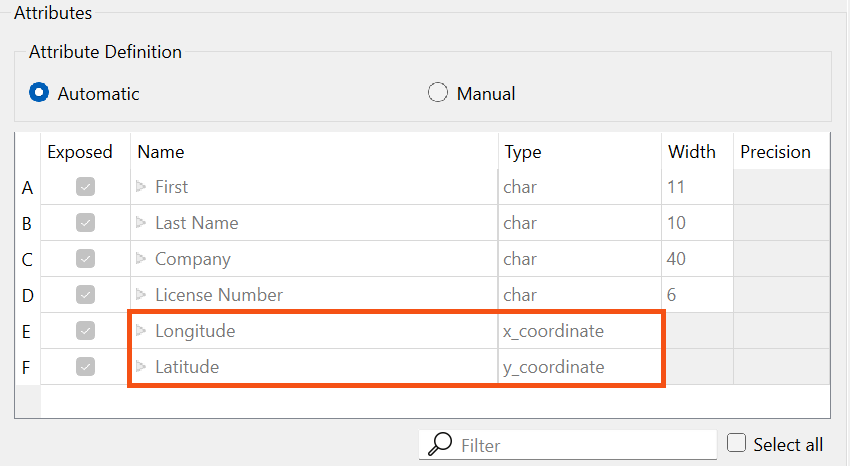Enable the Select all checkbox

click(737, 444)
